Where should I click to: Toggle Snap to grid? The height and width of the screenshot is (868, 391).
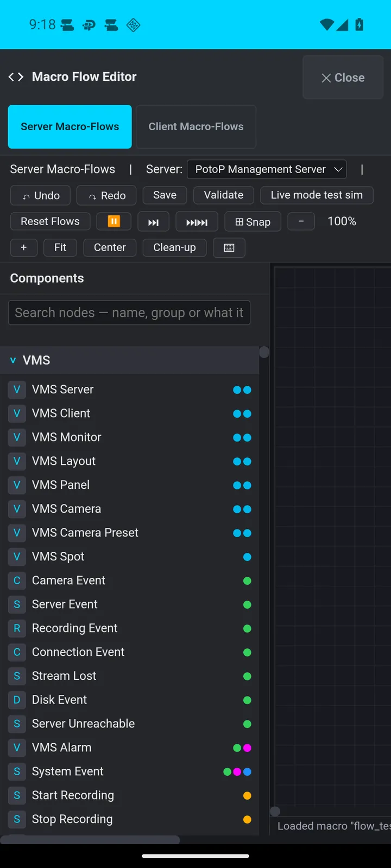point(253,222)
